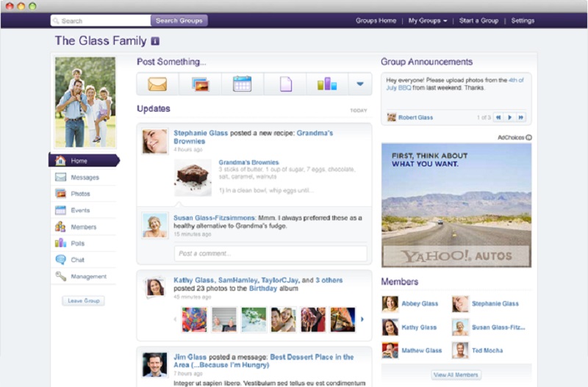Open Messages in the sidebar
The width and height of the screenshot is (588, 387).
83,177
